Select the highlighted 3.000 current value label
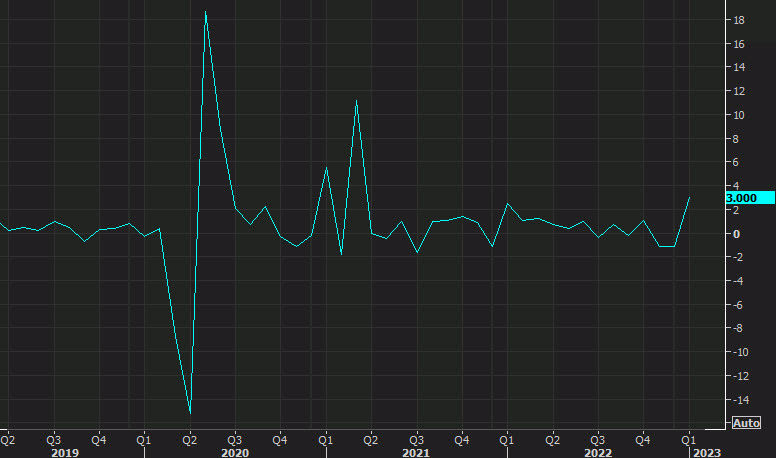The height and width of the screenshot is (458, 776). tap(748, 198)
